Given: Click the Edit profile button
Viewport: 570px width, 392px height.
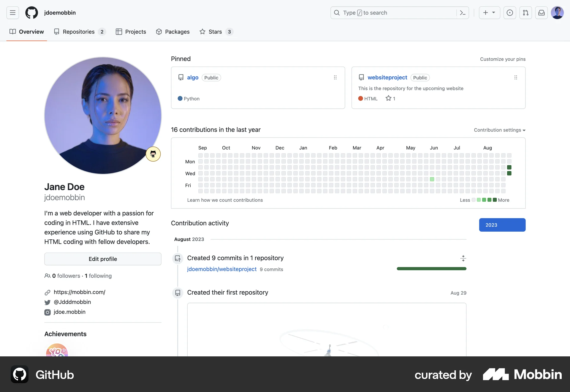Looking at the screenshot, I should [x=103, y=259].
